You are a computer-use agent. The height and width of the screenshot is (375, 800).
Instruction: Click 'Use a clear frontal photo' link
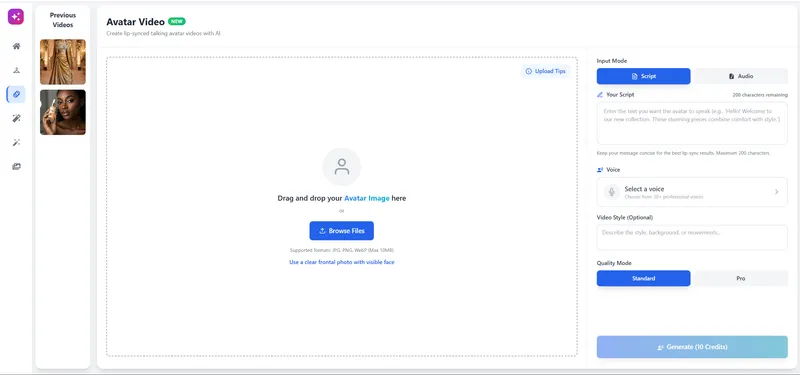click(342, 262)
